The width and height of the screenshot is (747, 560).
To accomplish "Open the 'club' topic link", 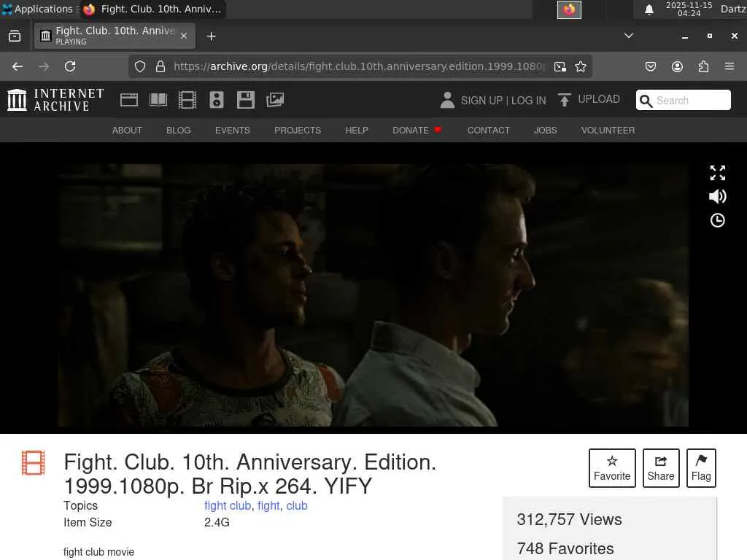I will [297, 506].
